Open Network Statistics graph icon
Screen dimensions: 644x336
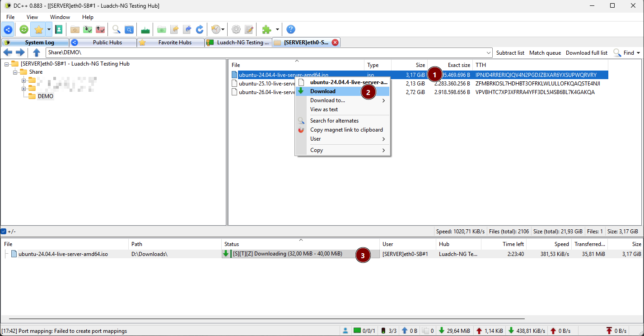point(145,29)
